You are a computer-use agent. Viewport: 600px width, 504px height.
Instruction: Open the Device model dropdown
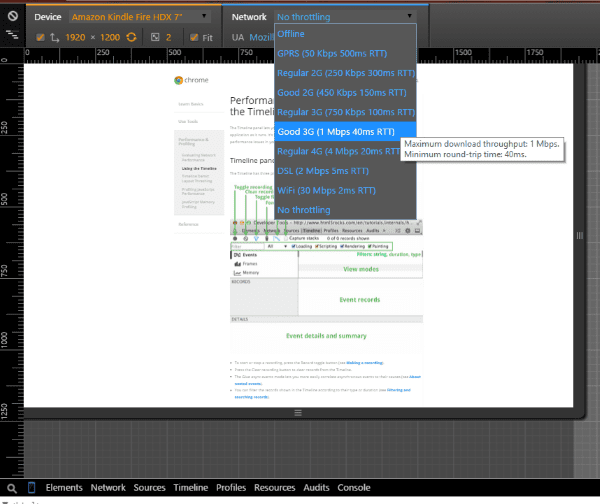point(139,17)
